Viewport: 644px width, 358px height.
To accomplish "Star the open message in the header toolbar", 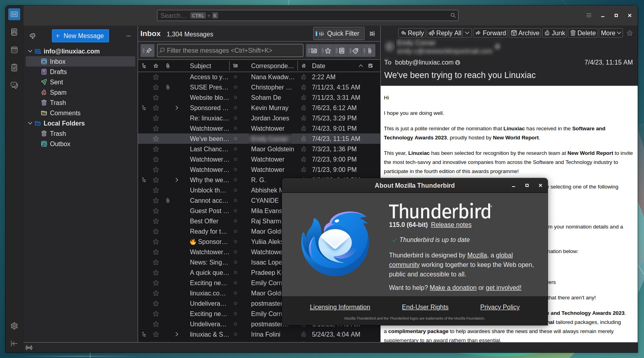I will click(x=630, y=33).
